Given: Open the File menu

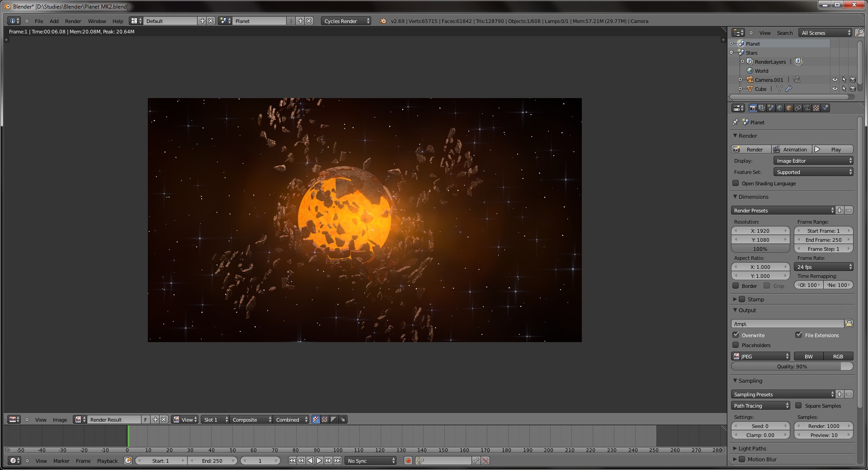Looking at the screenshot, I should pos(39,21).
